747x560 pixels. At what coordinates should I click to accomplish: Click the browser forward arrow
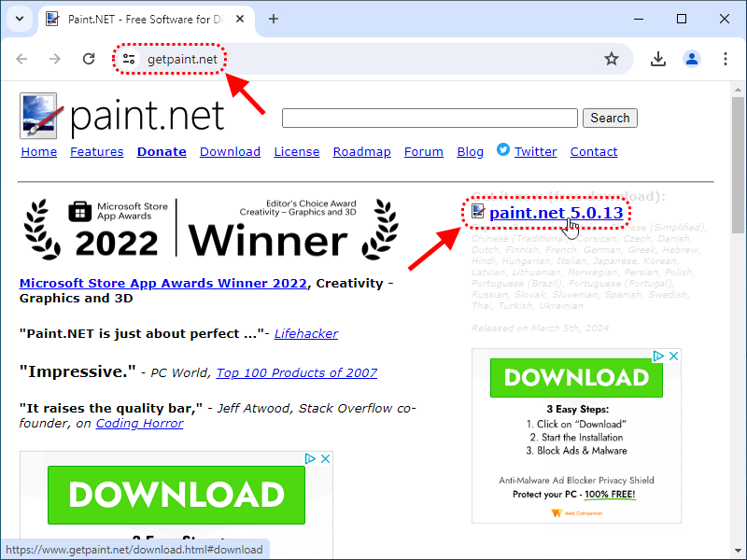point(55,59)
